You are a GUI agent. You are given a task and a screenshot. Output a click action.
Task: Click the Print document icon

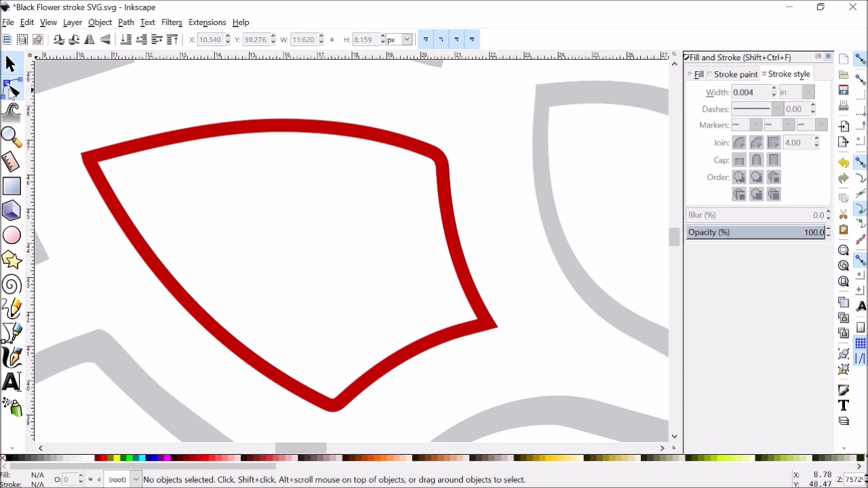(x=844, y=106)
